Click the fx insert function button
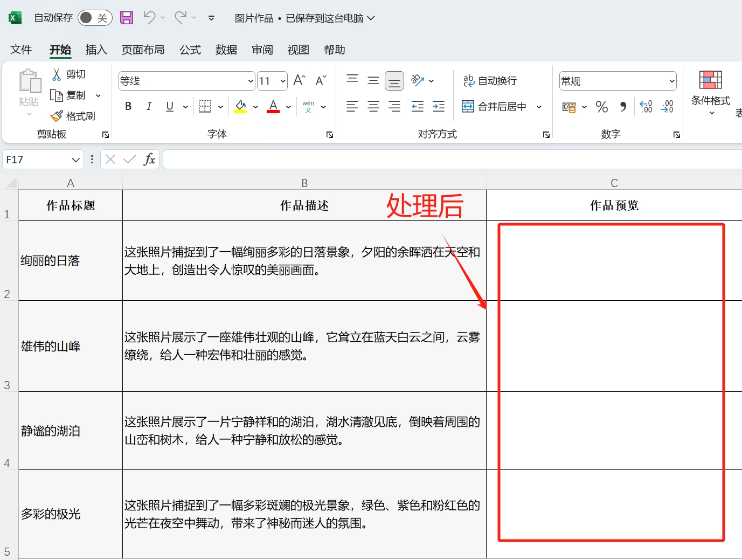Screen dimensions: 742x560 pyautogui.click(x=149, y=159)
